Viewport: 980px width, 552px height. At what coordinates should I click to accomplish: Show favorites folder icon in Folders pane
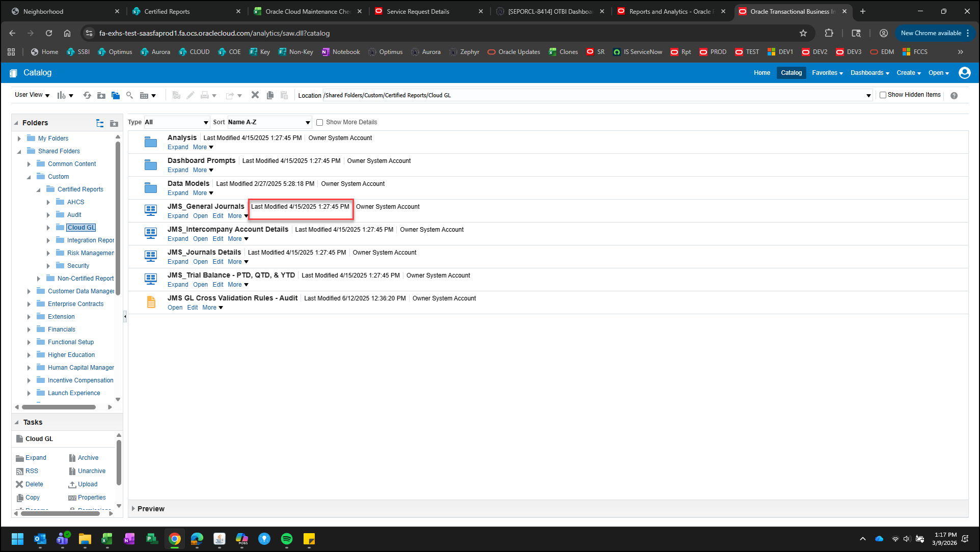[114, 123]
